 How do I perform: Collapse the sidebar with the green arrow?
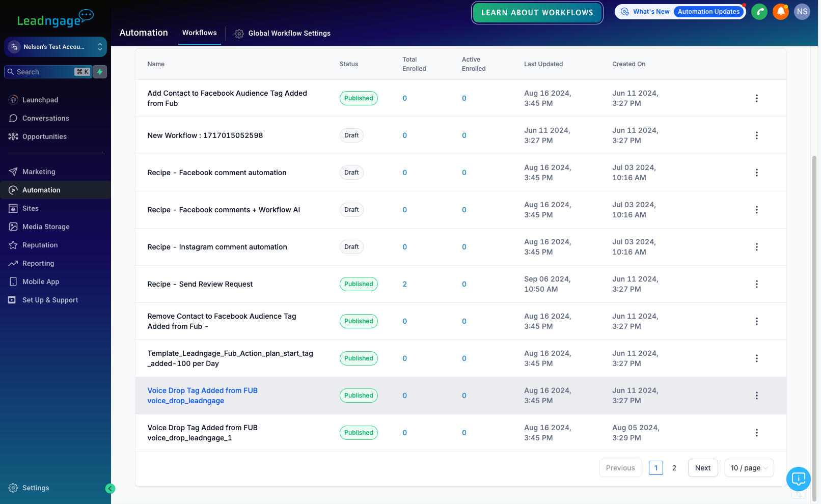(x=110, y=489)
